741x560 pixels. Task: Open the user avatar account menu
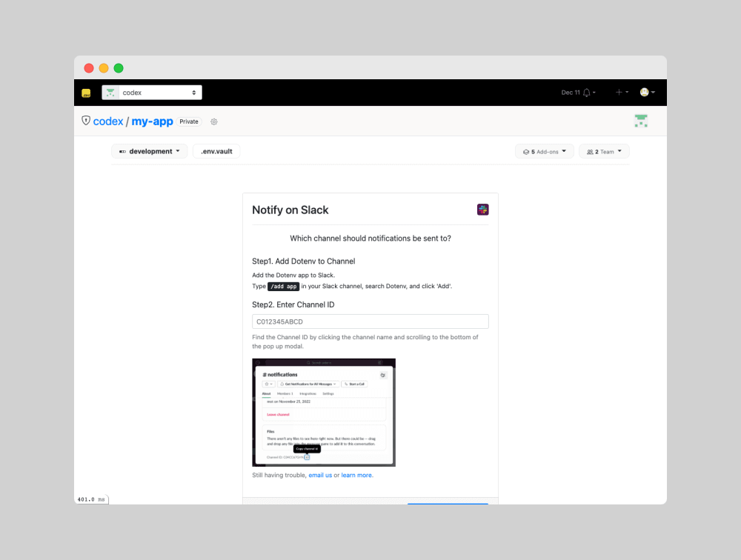[648, 93]
